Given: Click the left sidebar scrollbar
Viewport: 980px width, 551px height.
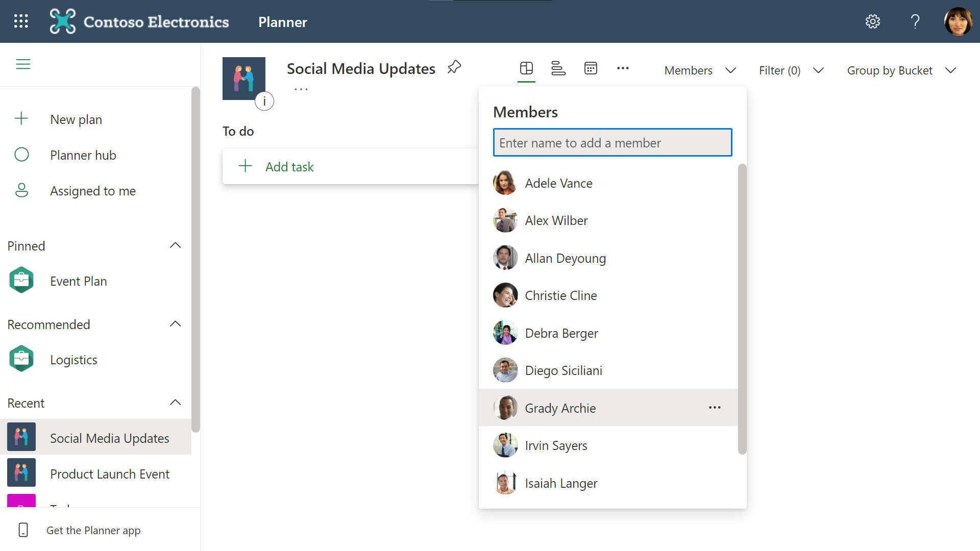Looking at the screenshot, I should (195, 260).
